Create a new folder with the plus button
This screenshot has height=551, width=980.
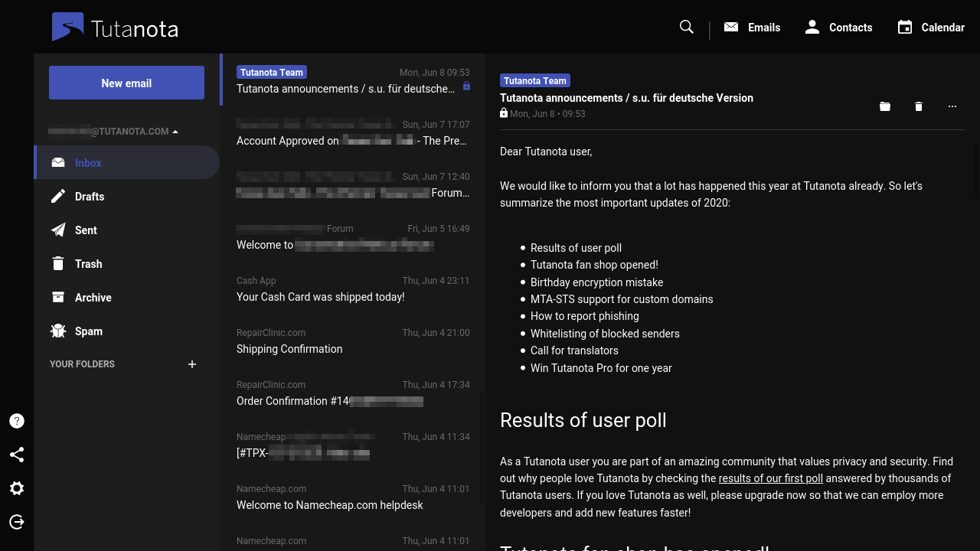[x=192, y=364]
